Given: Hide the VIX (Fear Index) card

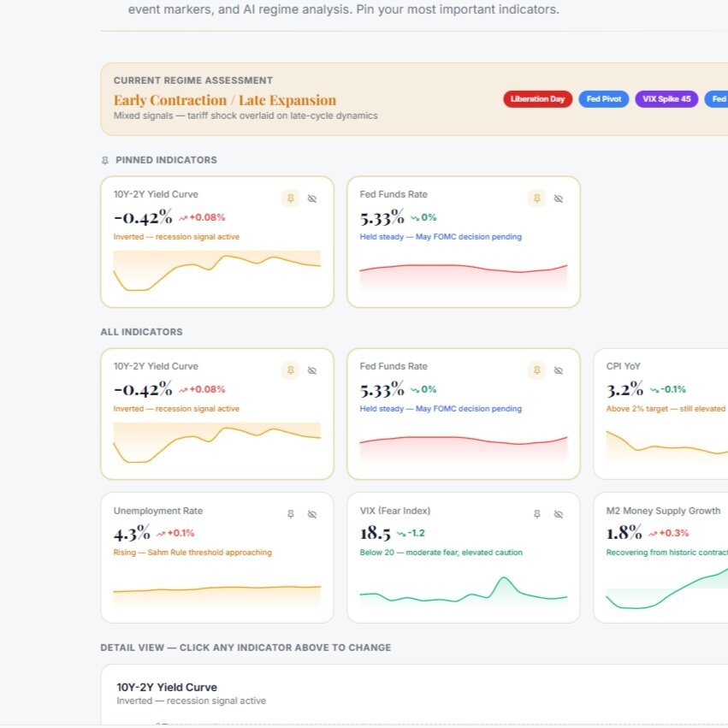Looking at the screenshot, I should click(x=559, y=514).
